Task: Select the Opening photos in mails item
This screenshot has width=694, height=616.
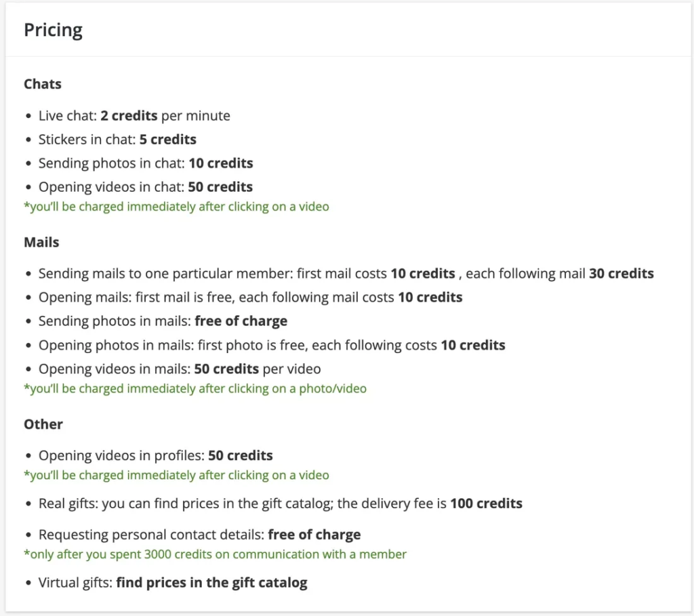Action: tap(272, 345)
